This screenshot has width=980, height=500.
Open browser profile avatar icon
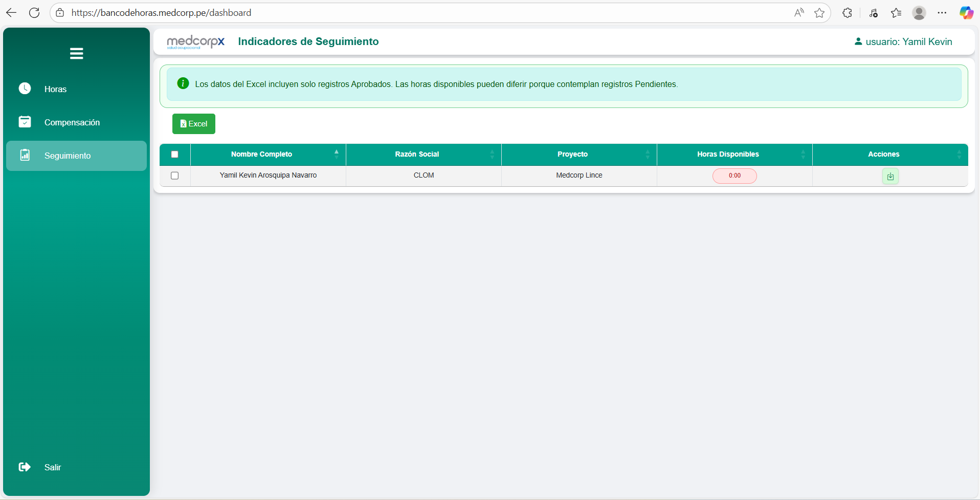(919, 13)
